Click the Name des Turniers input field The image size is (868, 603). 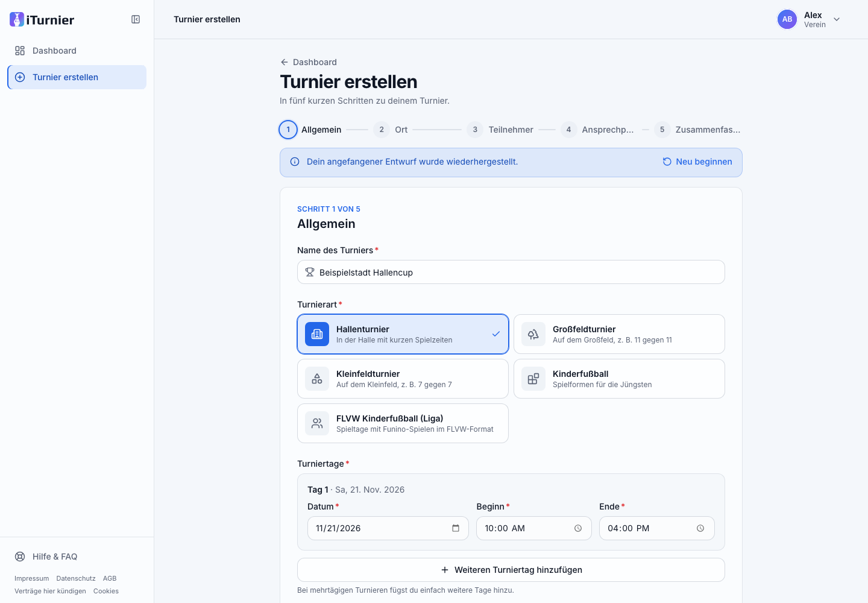click(x=511, y=272)
